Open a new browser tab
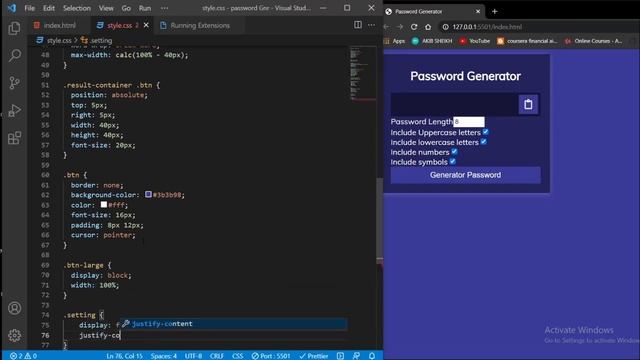640x360 pixels. [495, 11]
